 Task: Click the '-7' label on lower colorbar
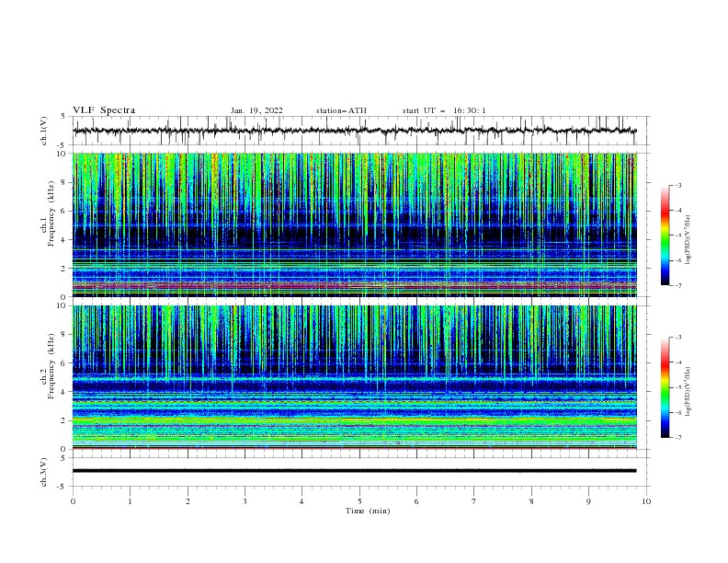pos(677,438)
